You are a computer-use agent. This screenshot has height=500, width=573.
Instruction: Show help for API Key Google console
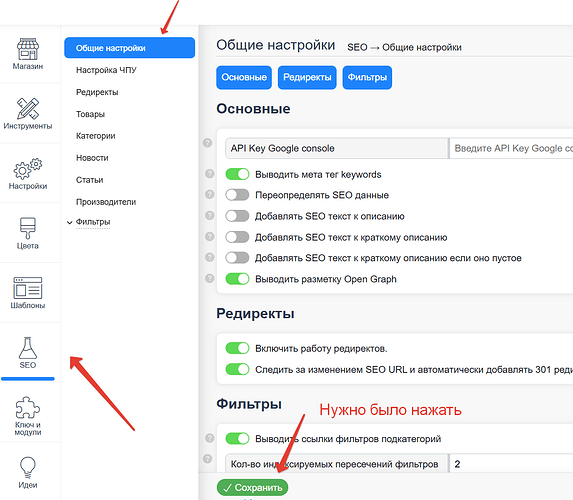coord(208,143)
